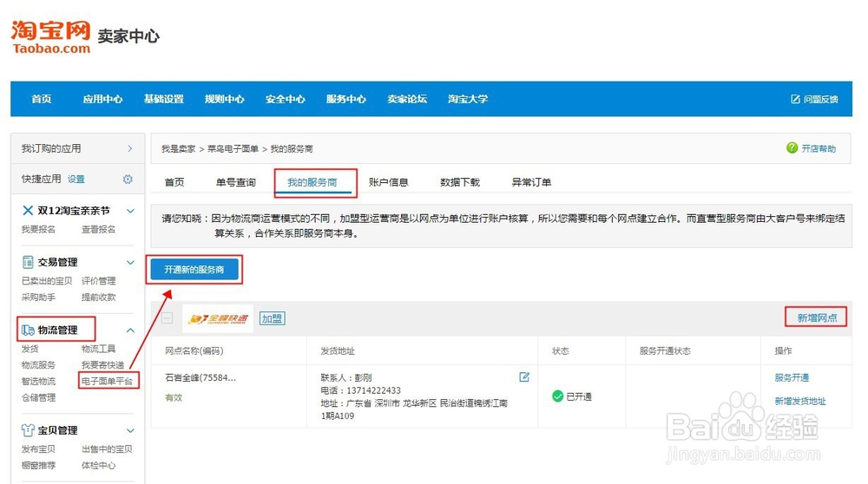Switch to the 首页 sub-tab

click(x=174, y=182)
